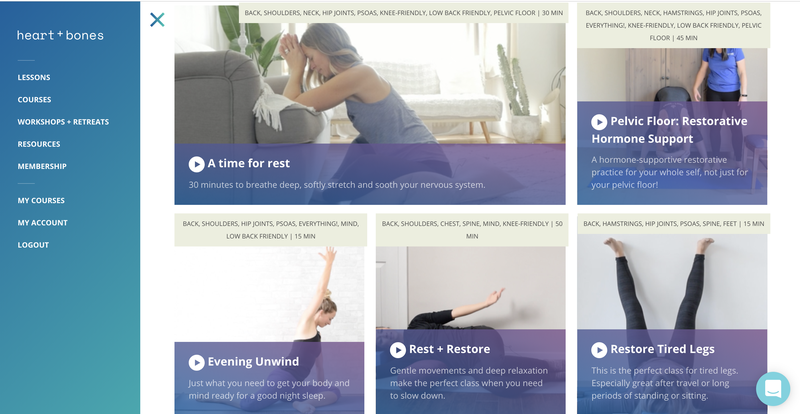Open Workshops + Retreats page
Viewport: 800px width, 414px height.
63,122
